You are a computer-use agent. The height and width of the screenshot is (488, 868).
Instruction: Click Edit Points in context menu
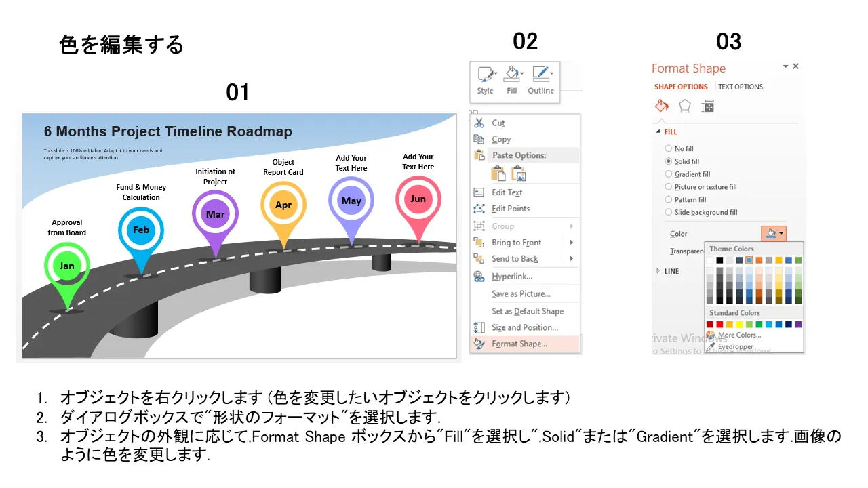(x=510, y=209)
